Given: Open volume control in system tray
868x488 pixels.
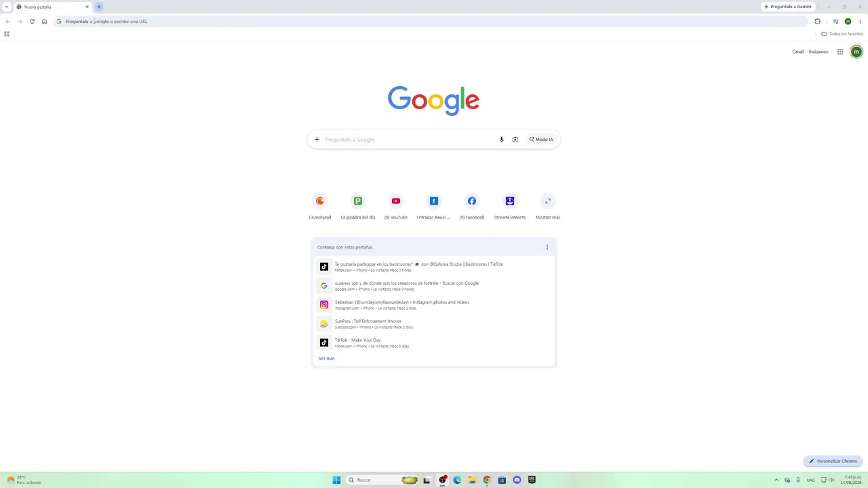Looking at the screenshot, I should (x=832, y=480).
